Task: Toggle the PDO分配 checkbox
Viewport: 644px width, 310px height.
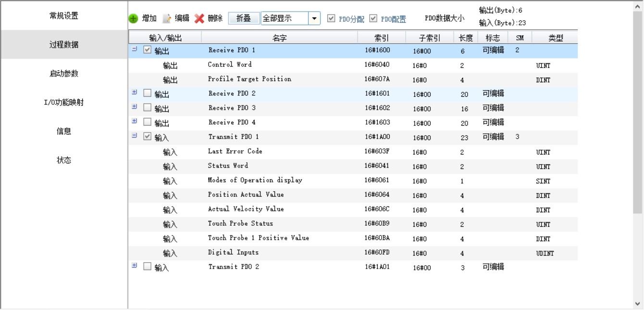Action: pyautogui.click(x=331, y=18)
